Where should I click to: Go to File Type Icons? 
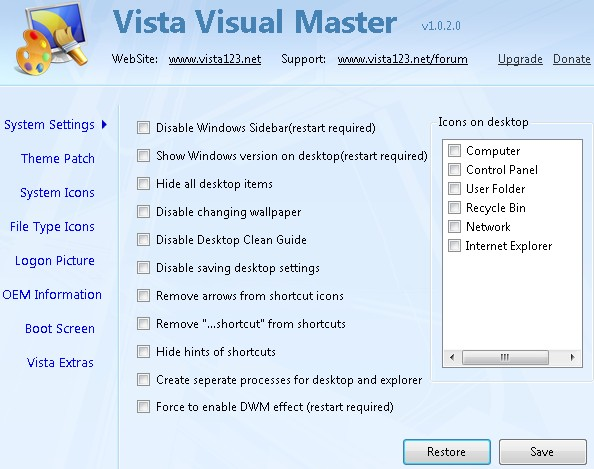[x=52, y=227]
